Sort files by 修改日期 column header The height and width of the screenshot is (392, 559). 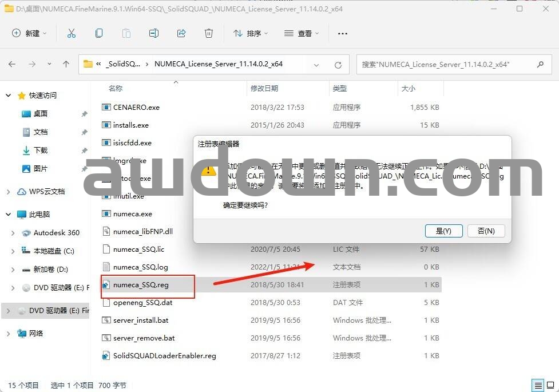(x=264, y=89)
